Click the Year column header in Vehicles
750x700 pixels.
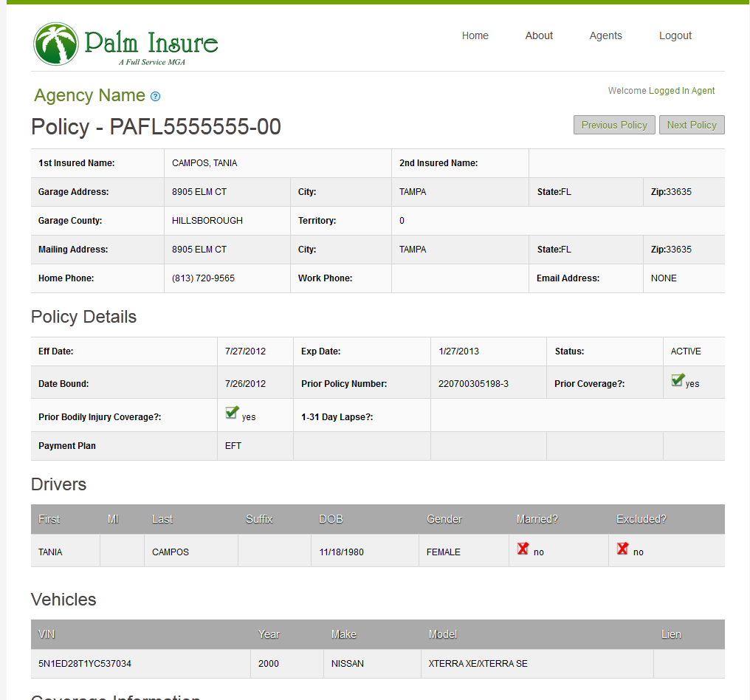click(x=269, y=634)
